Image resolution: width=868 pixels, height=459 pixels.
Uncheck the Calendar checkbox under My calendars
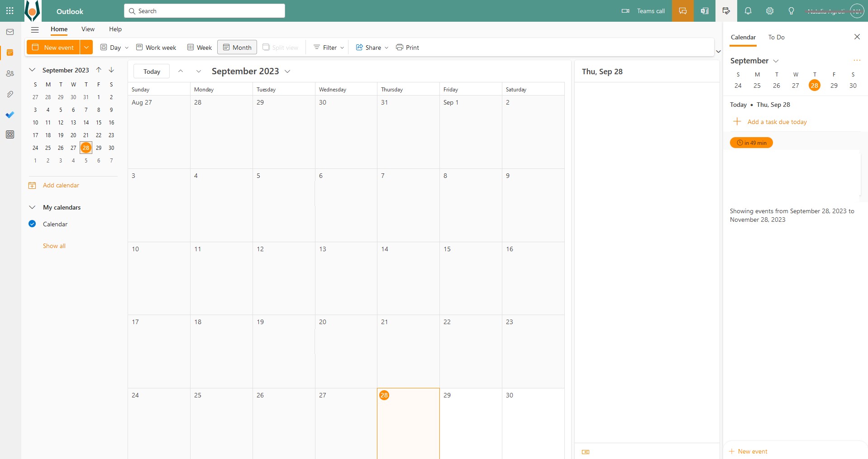coord(32,224)
